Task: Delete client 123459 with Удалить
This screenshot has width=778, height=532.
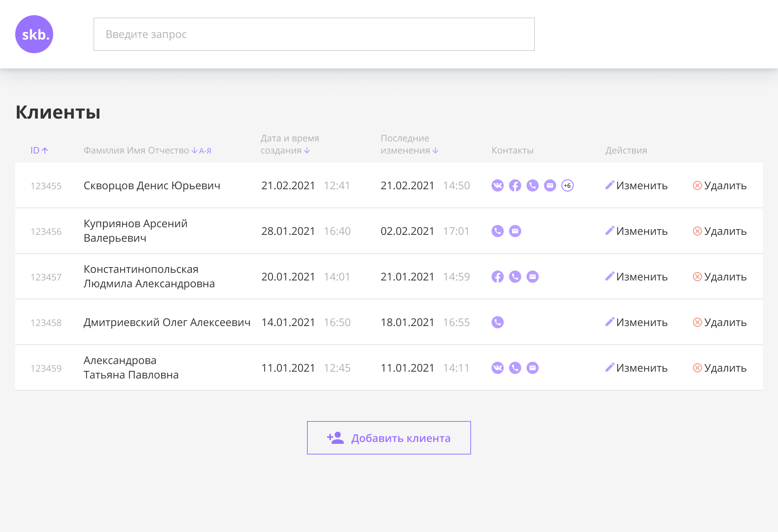Action: pos(719,368)
